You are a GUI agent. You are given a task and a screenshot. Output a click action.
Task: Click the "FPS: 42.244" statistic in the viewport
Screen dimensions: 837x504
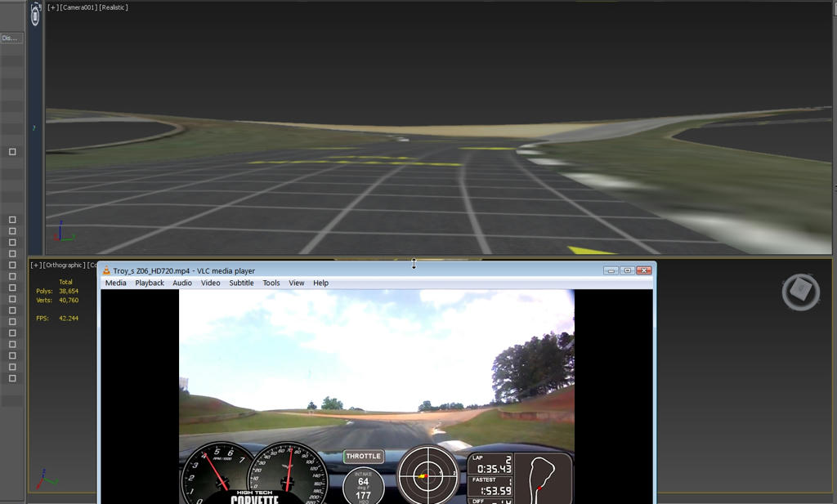coord(57,319)
